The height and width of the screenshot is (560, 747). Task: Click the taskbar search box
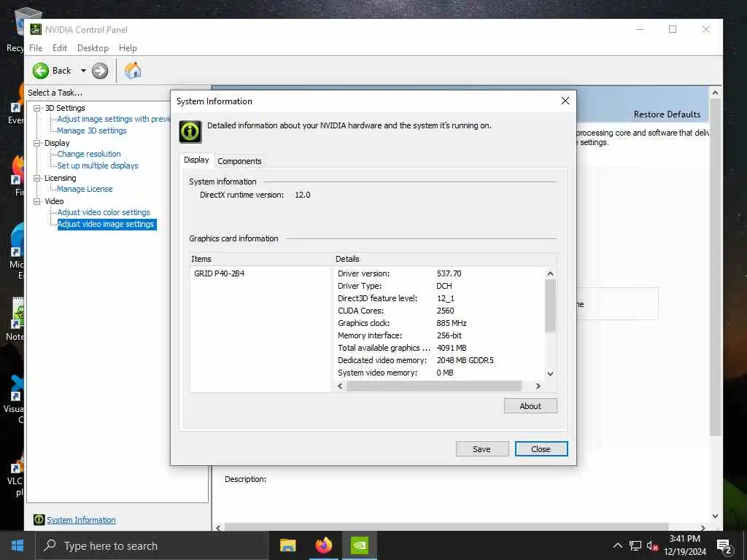click(152, 545)
